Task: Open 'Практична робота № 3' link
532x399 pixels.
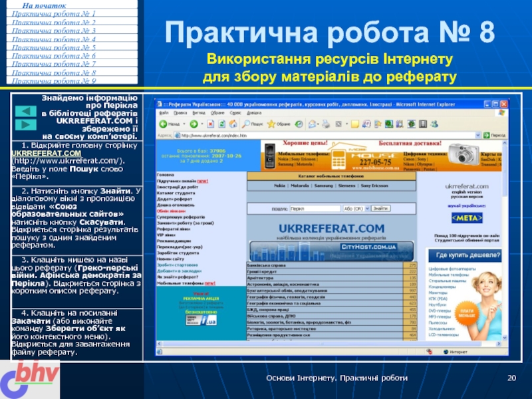Action: click(54, 31)
